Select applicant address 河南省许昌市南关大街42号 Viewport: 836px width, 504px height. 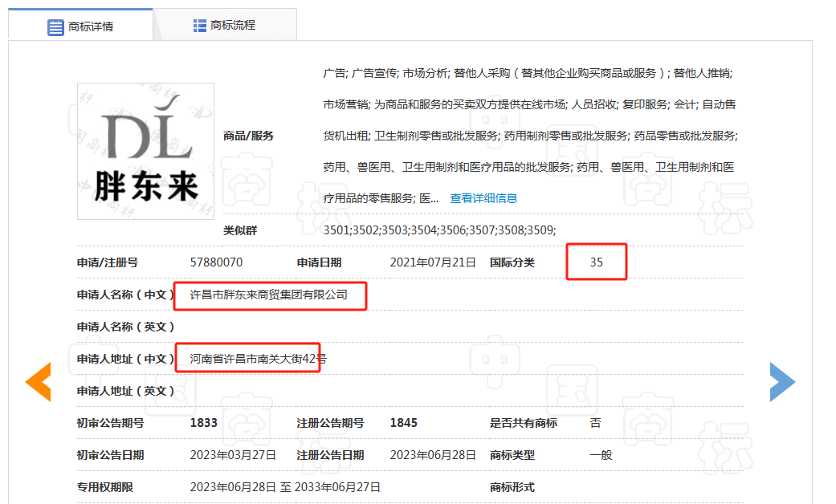[258, 359]
